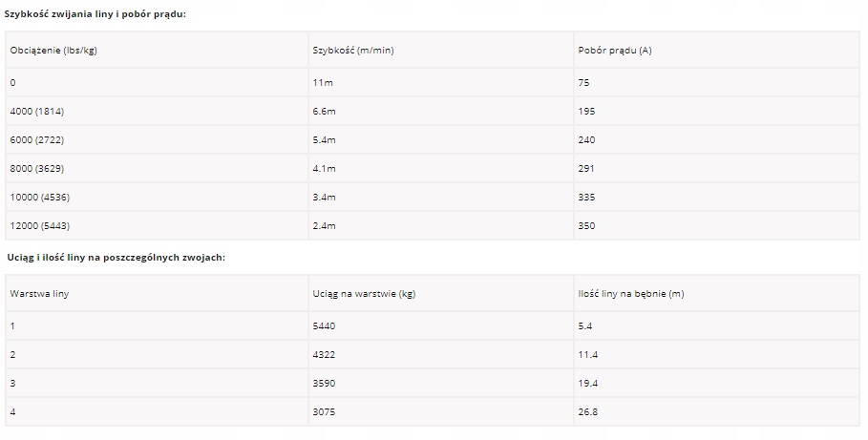Select the "2.4m" speed cell

click(324, 226)
